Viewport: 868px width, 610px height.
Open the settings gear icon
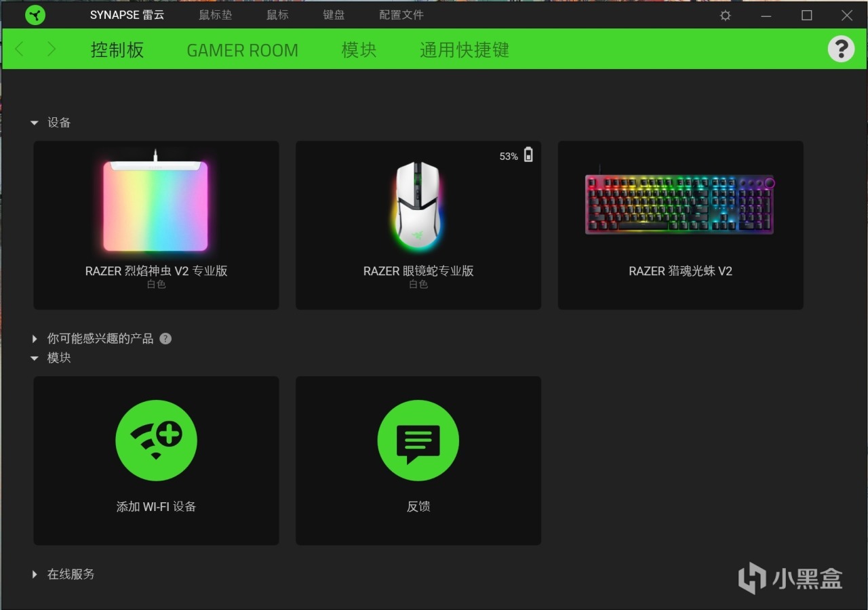click(x=726, y=15)
